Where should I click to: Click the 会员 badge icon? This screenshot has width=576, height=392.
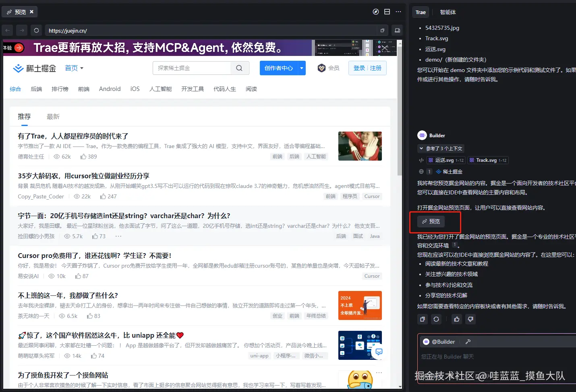(321, 68)
